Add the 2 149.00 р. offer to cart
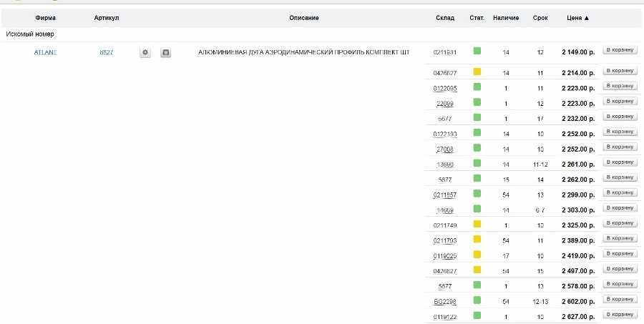 (619, 50)
